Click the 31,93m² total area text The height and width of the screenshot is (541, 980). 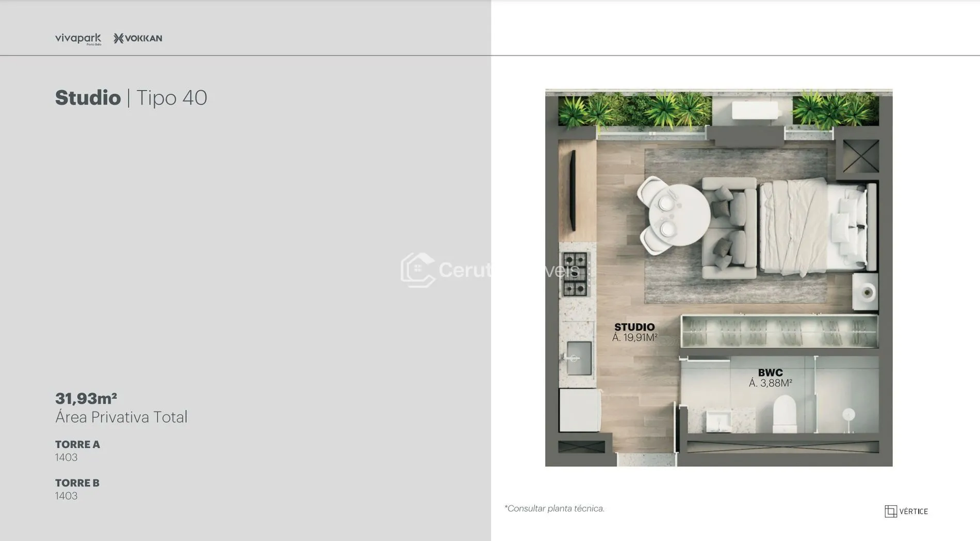pos(86,398)
